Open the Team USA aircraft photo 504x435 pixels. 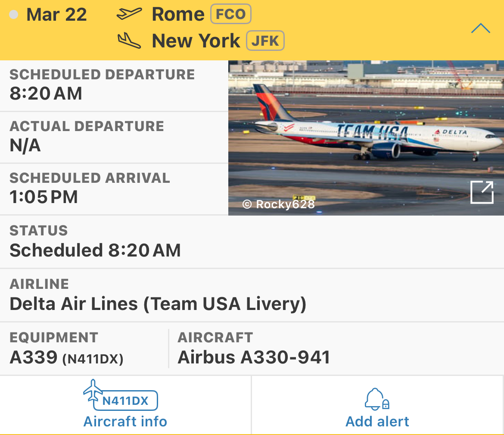click(x=366, y=138)
